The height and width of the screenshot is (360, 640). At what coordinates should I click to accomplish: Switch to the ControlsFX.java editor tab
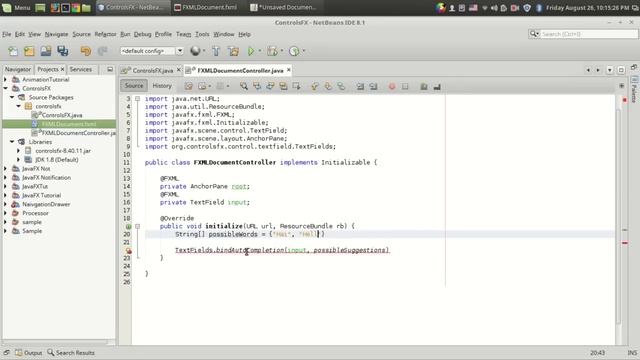coord(153,71)
